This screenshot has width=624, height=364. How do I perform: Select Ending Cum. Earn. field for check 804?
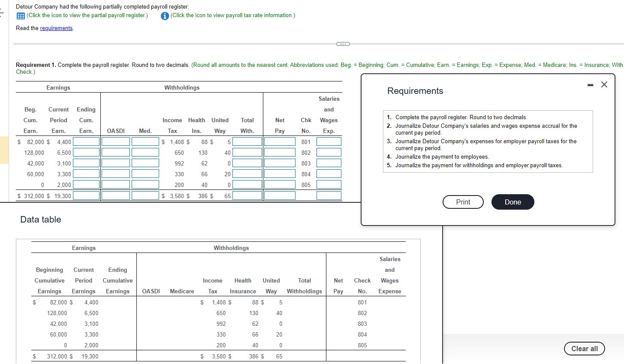(86, 174)
